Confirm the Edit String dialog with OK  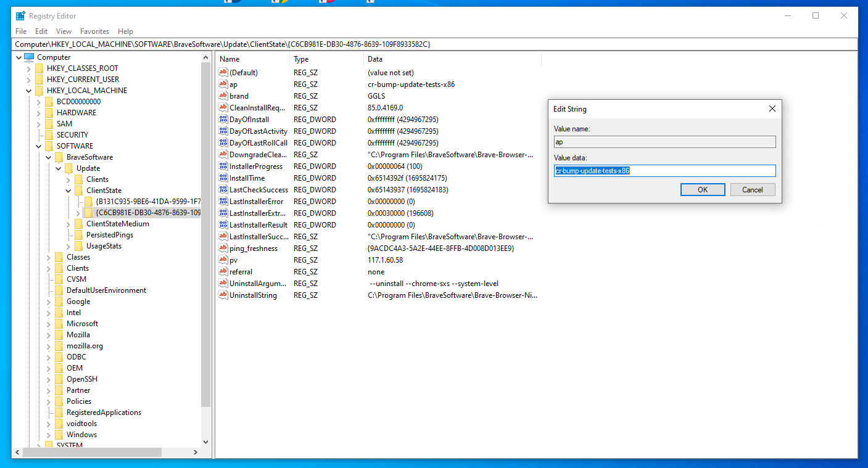coord(703,189)
